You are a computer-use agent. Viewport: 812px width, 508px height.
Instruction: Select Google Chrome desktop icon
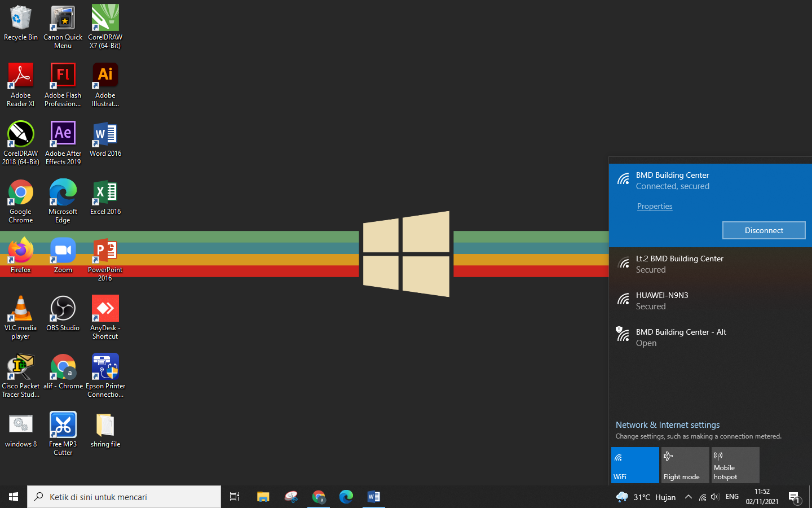tap(21, 202)
